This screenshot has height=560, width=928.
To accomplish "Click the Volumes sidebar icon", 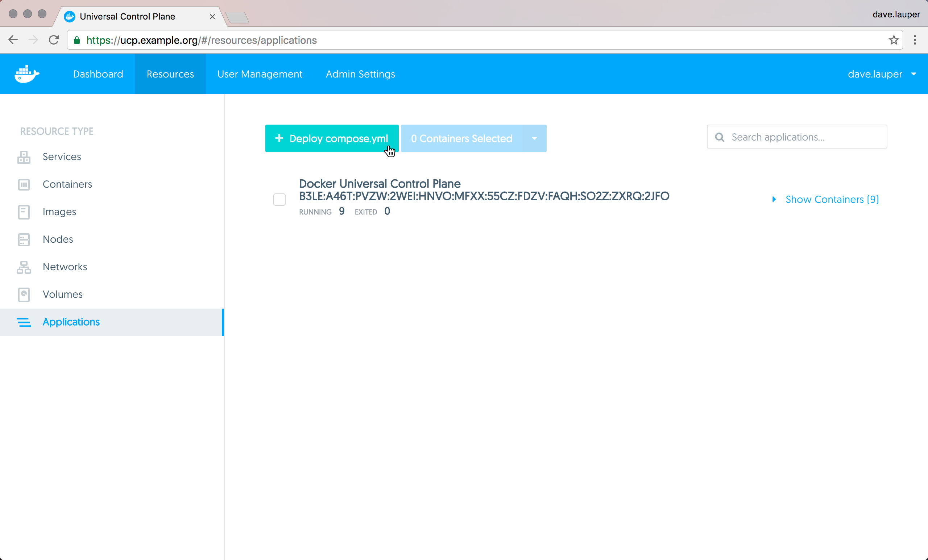I will (x=24, y=295).
